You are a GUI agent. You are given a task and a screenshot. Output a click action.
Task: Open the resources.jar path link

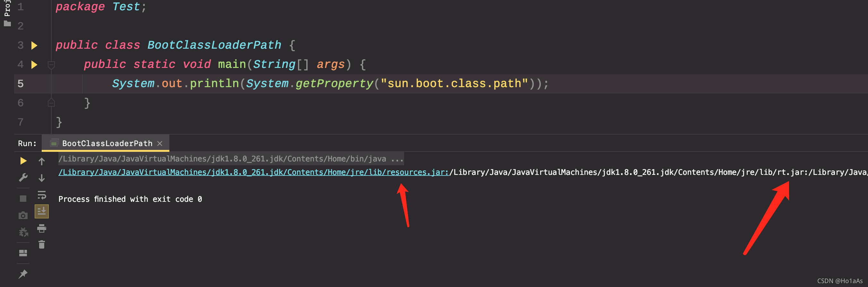pyautogui.click(x=253, y=172)
